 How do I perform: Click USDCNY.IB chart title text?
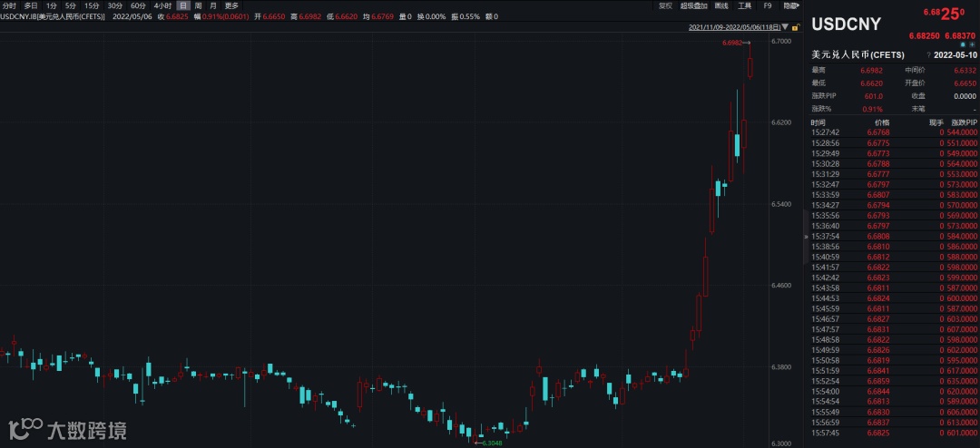coord(53,17)
